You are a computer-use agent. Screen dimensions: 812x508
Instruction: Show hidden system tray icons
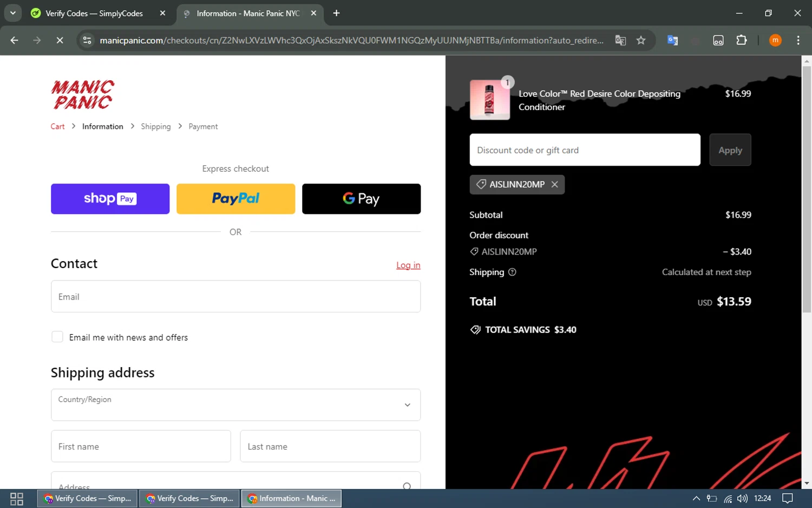coord(696,498)
